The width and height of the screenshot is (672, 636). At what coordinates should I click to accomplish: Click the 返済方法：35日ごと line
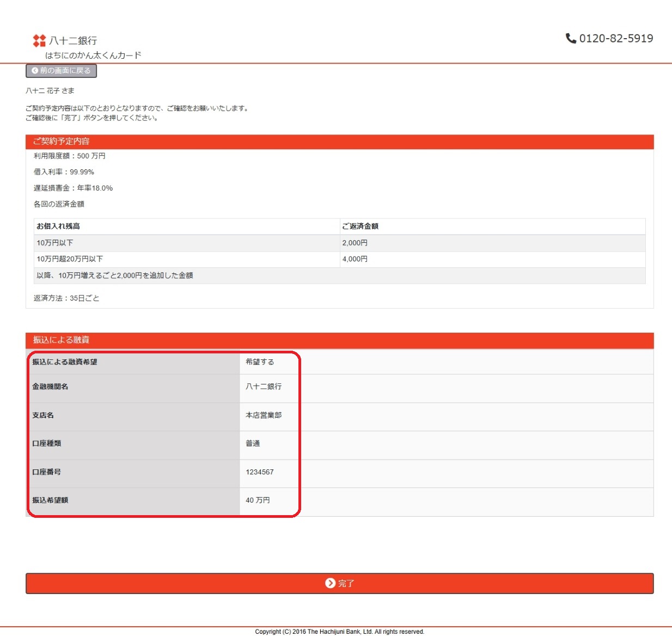point(66,298)
